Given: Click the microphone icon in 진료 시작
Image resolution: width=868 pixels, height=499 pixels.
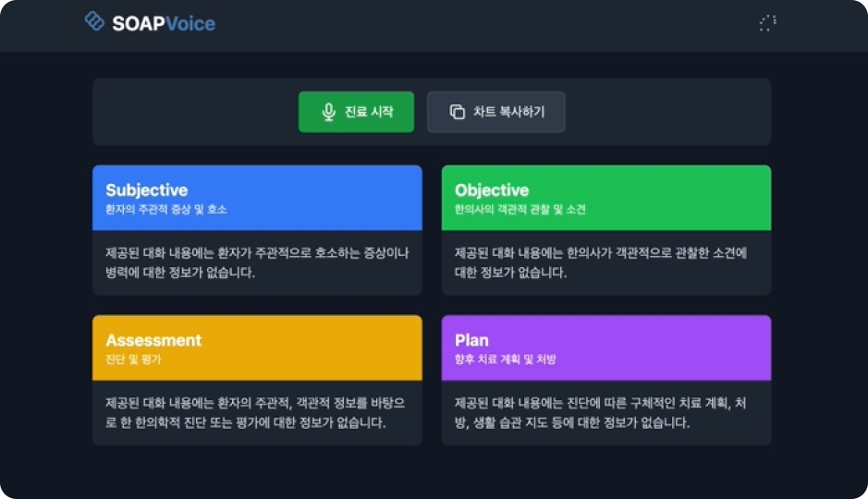Looking at the screenshot, I should (x=329, y=113).
